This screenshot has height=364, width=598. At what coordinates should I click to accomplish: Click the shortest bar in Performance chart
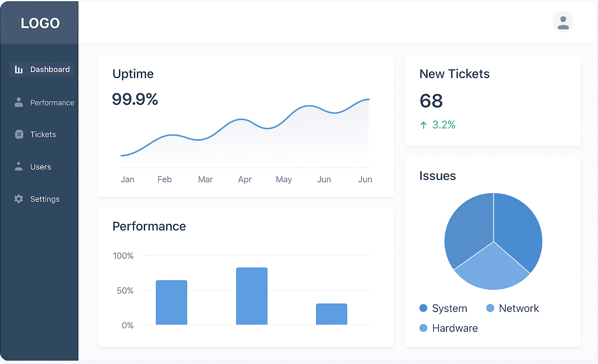(331, 314)
